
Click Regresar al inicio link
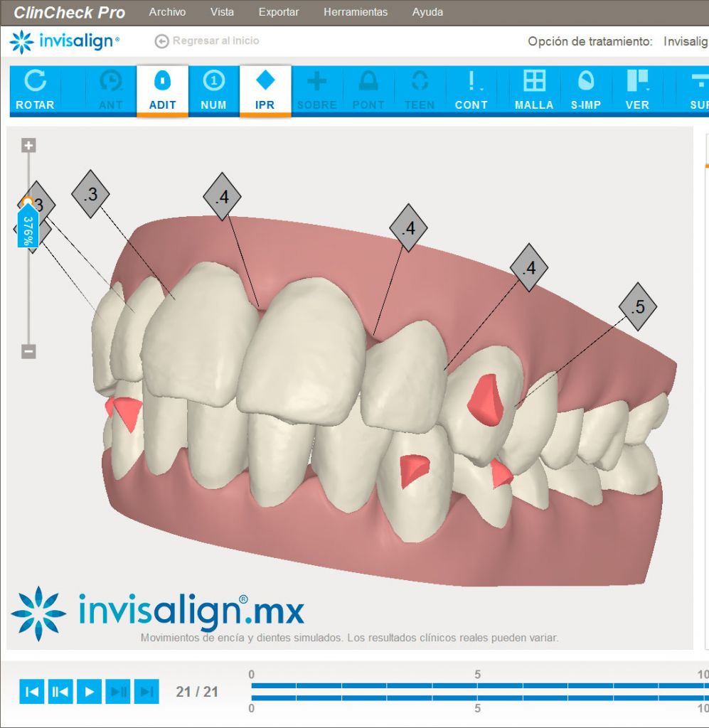pyautogui.click(x=207, y=41)
